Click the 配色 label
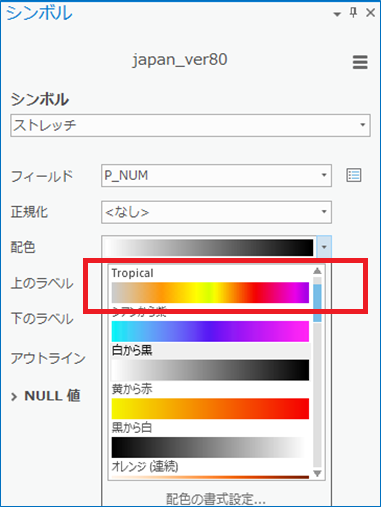Viewport: 381px width, 507px height. 23,247
